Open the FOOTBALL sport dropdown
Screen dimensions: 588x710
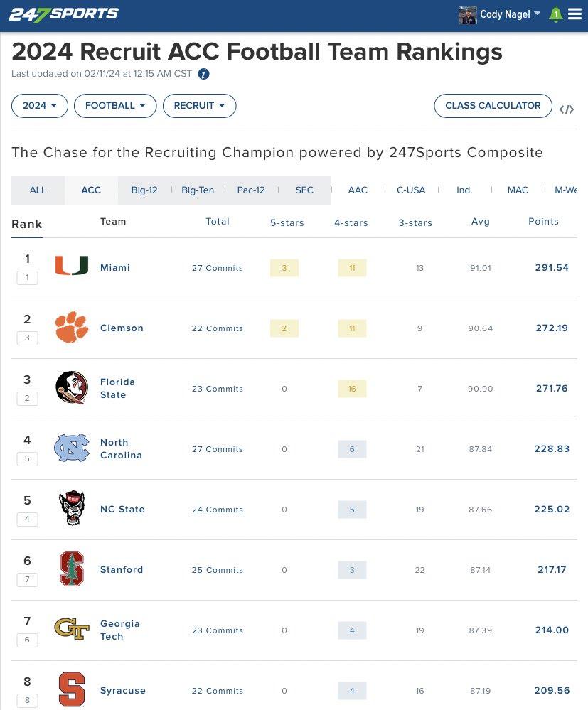click(x=115, y=106)
